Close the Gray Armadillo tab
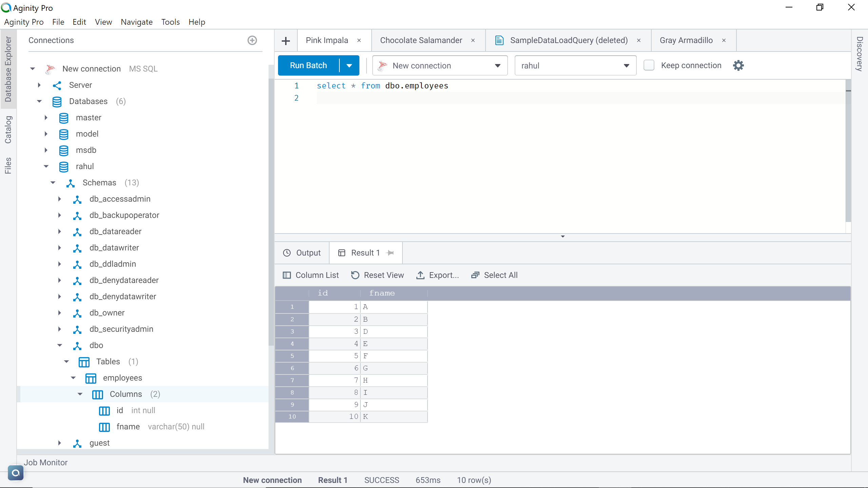868x488 pixels. tap(724, 40)
